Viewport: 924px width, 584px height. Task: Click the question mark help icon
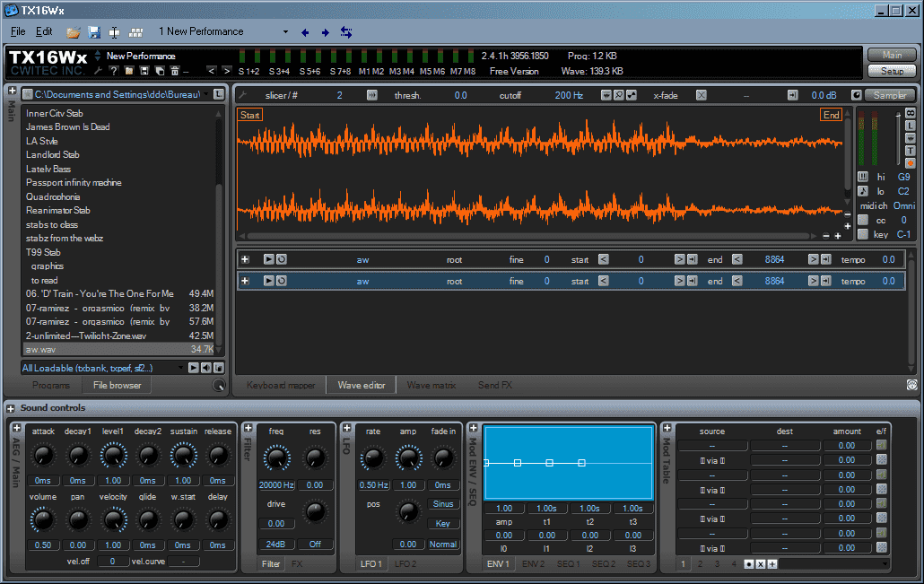point(114,70)
